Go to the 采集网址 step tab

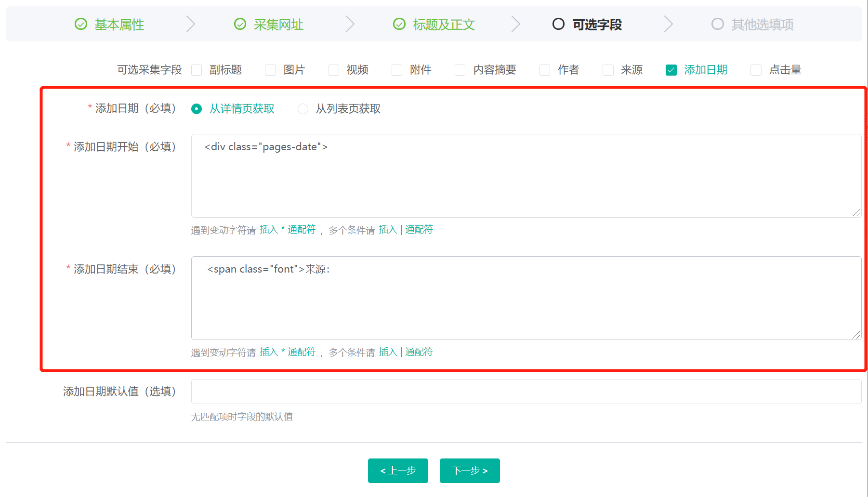coord(278,25)
